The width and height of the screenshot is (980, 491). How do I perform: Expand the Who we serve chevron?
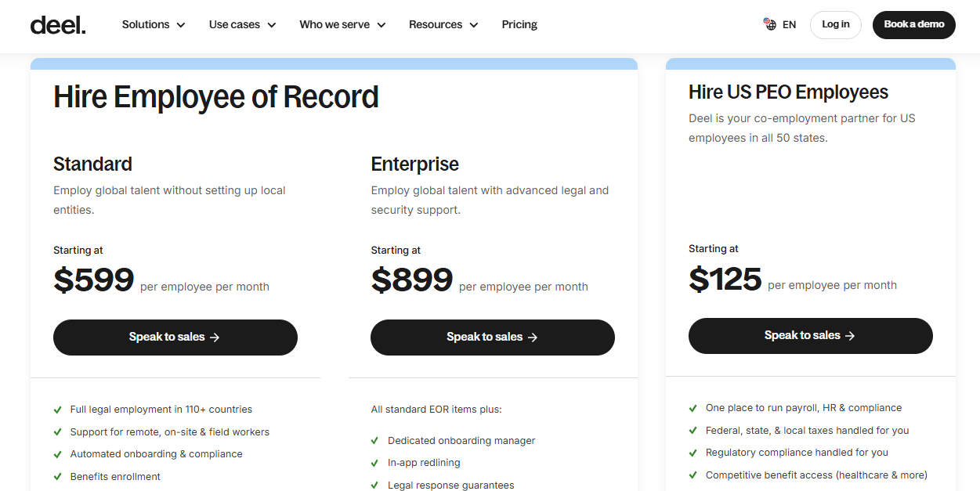click(382, 25)
